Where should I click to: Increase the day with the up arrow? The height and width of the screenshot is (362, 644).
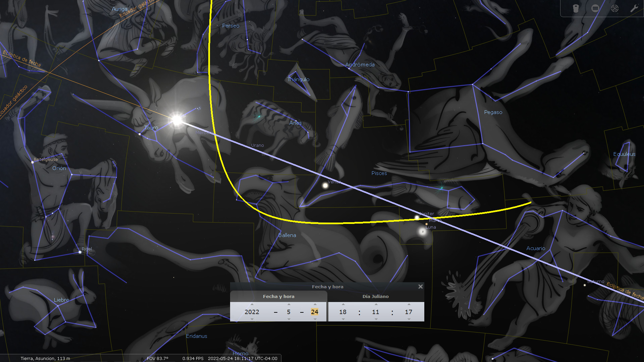click(315, 304)
